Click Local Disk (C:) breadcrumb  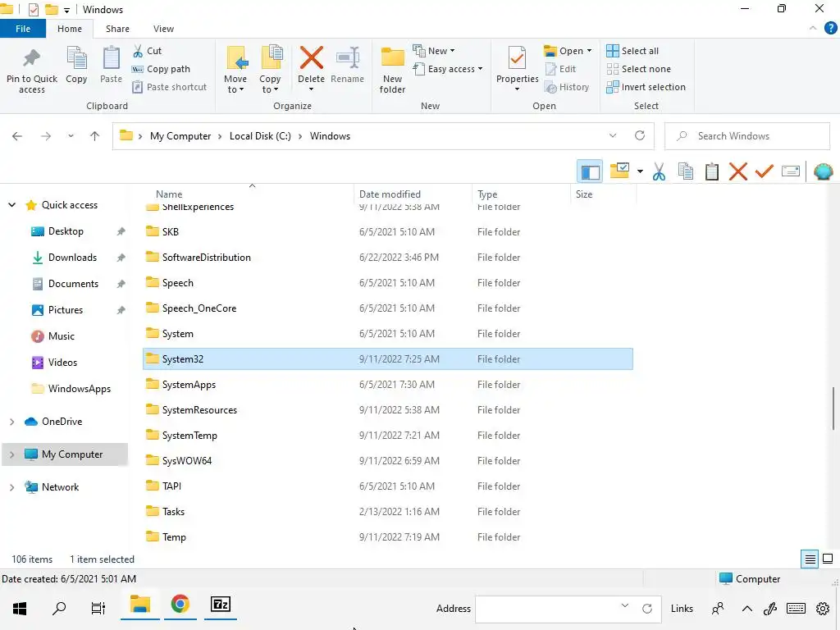(260, 136)
